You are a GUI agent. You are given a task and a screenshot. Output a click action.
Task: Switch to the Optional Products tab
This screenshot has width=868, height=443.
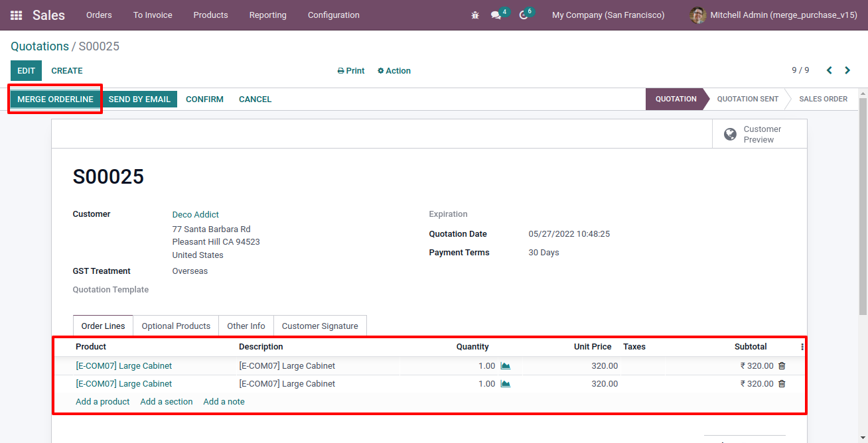click(176, 326)
